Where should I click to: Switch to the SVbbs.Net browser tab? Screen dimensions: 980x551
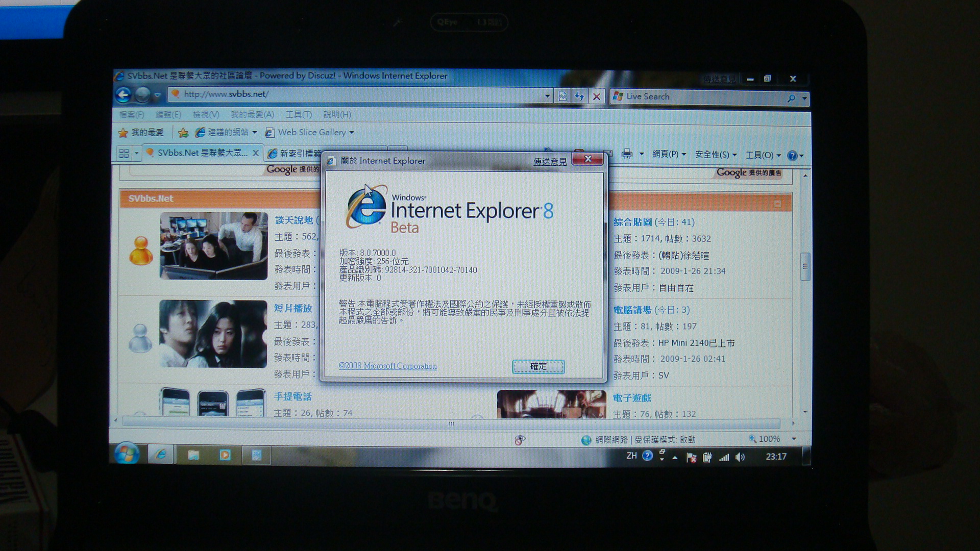click(x=202, y=153)
